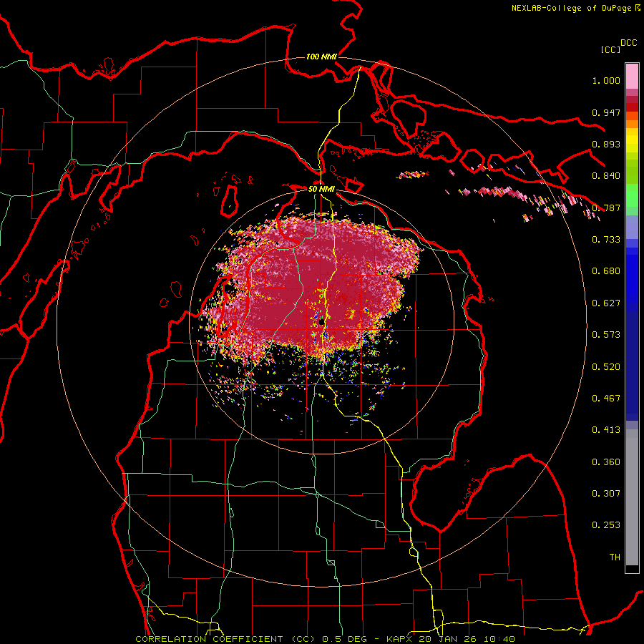Click the 0.840 legend value
644x644 pixels.
pos(606,176)
